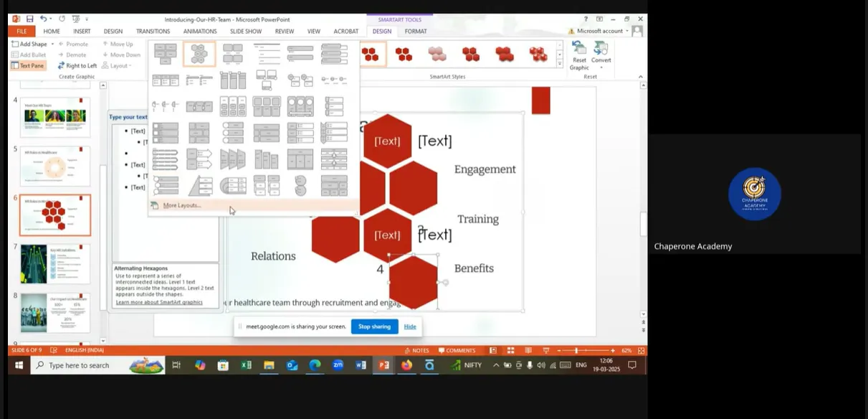Open the Convert dropdown
868x419 pixels.
coord(601,53)
